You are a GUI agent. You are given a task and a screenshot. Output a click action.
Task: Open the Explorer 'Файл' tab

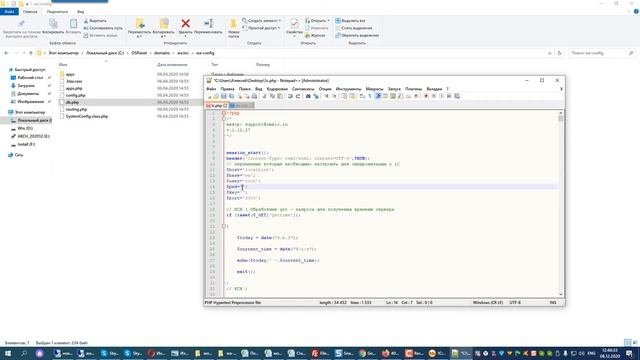pyautogui.click(x=9, y=11)
